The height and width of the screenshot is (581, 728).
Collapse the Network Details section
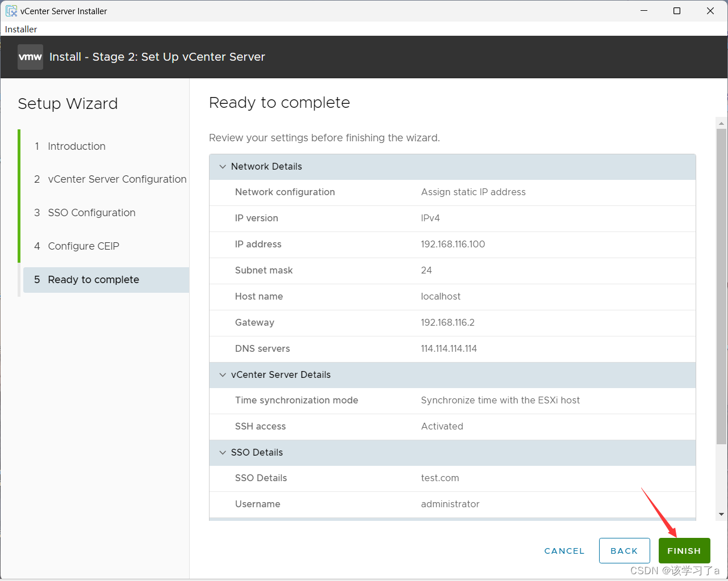[x=223, y=167]
